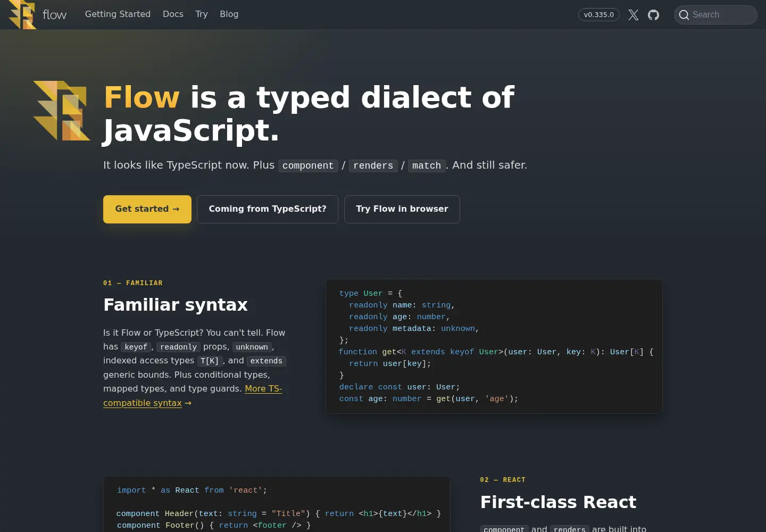The height and width of the screenshot is (532, 766).
Task: Click the 'readonly age: number,' code line
Action: point(399,317)
